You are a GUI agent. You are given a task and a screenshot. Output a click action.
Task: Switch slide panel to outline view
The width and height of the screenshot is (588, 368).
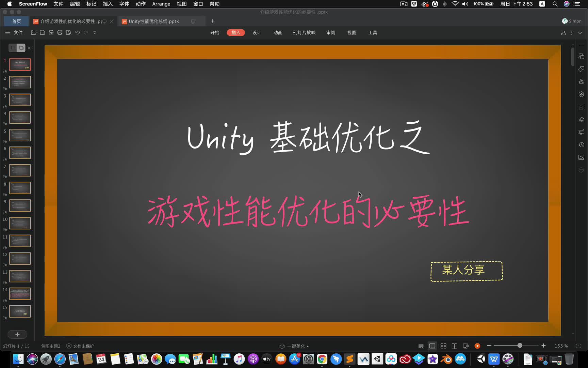click(x=13, y=48)
